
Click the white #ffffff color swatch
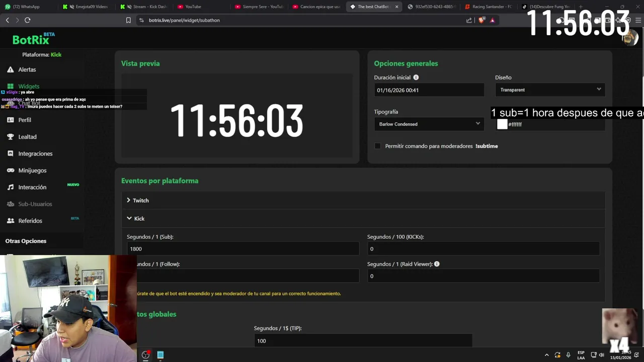point(502,124)
